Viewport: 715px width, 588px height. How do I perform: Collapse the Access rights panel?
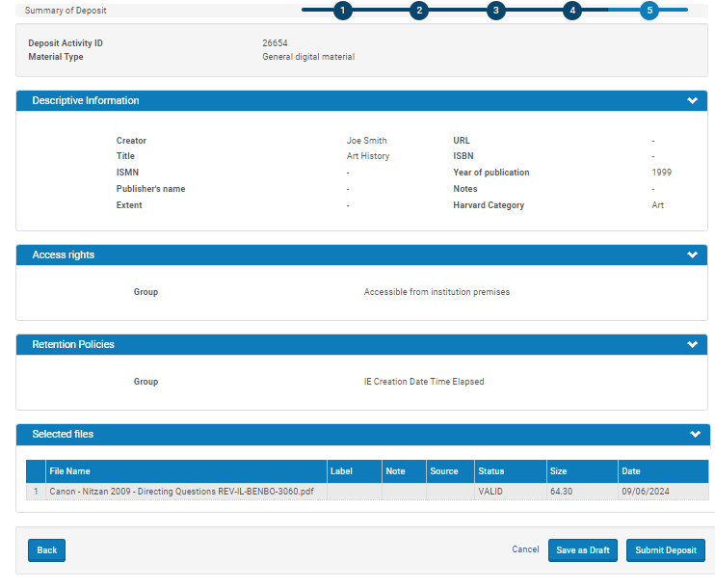point(692,255)
